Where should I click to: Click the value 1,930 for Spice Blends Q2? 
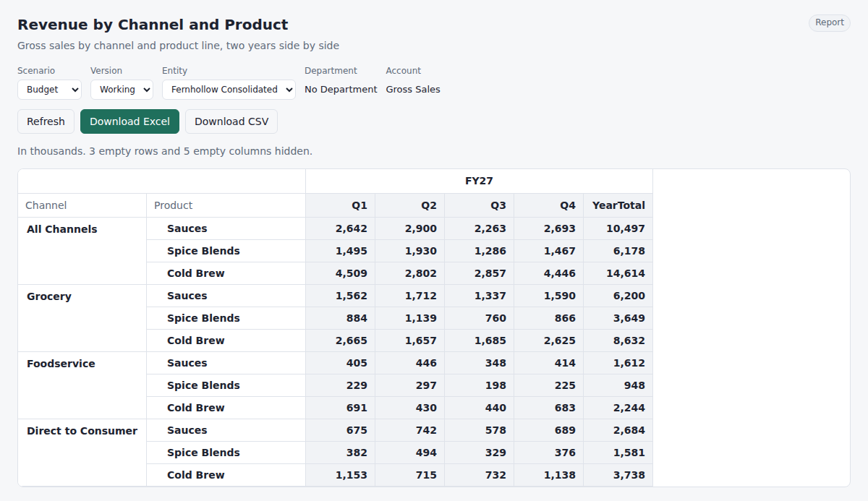(x=410, y=251)
